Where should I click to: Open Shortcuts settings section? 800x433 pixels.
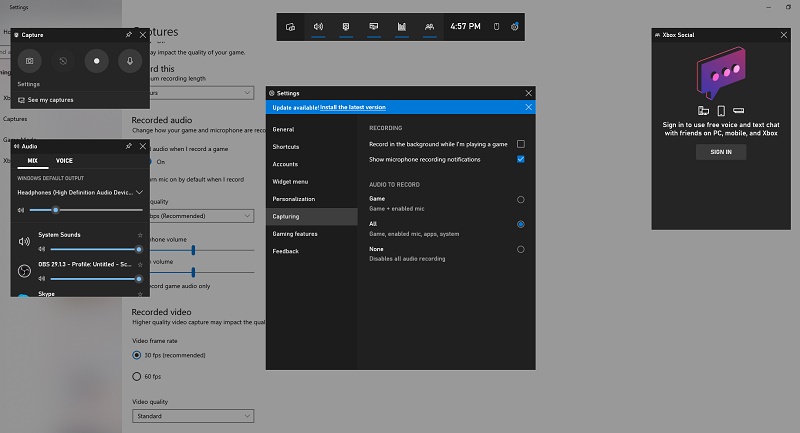coord(312,147)
